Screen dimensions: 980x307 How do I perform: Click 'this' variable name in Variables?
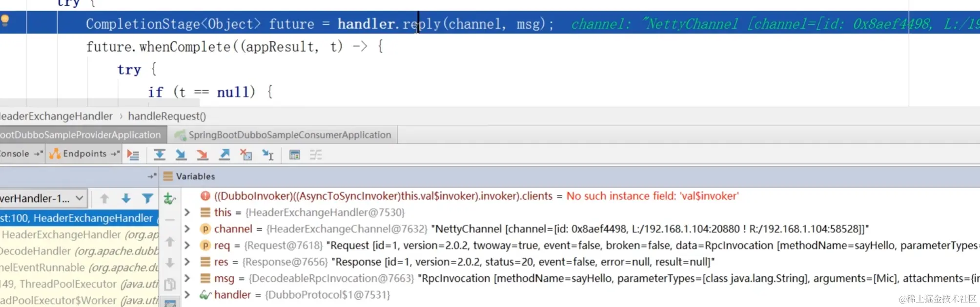pyautogui.click(x=223, y=212)
